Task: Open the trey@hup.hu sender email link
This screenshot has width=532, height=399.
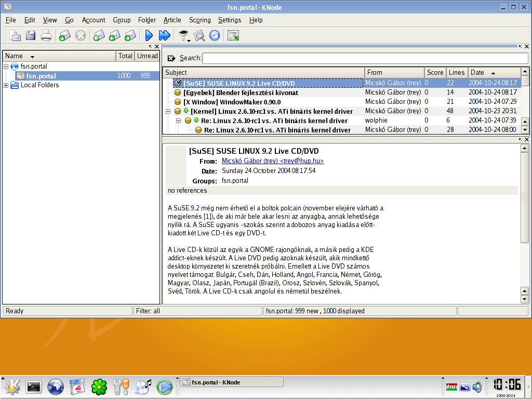Action: tap(273, 161)
